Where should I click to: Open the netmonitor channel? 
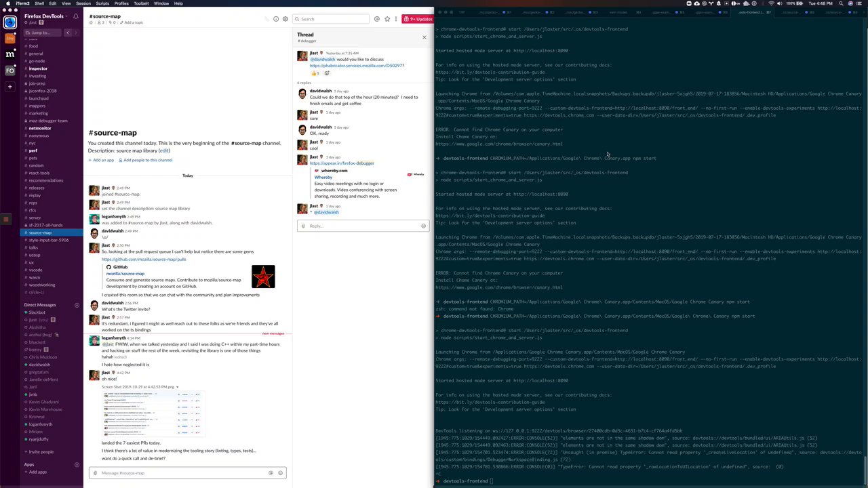point(40,128)
